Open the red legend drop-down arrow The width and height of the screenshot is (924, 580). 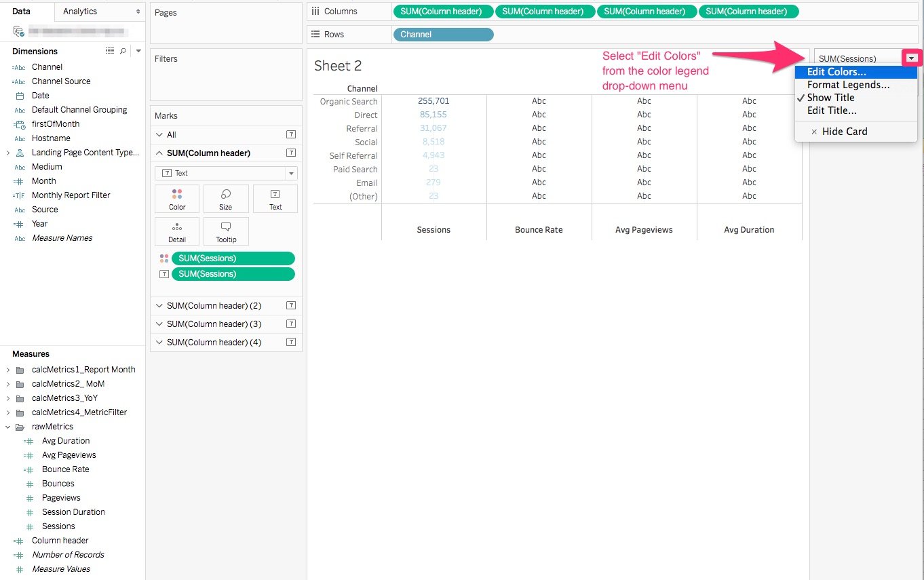tap(912, 57)
